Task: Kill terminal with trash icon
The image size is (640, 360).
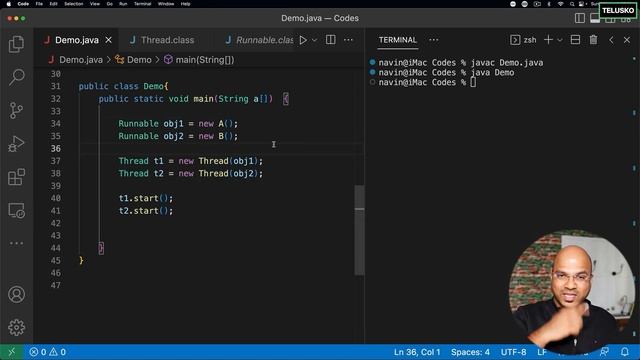Action: [x=593, y=40]
